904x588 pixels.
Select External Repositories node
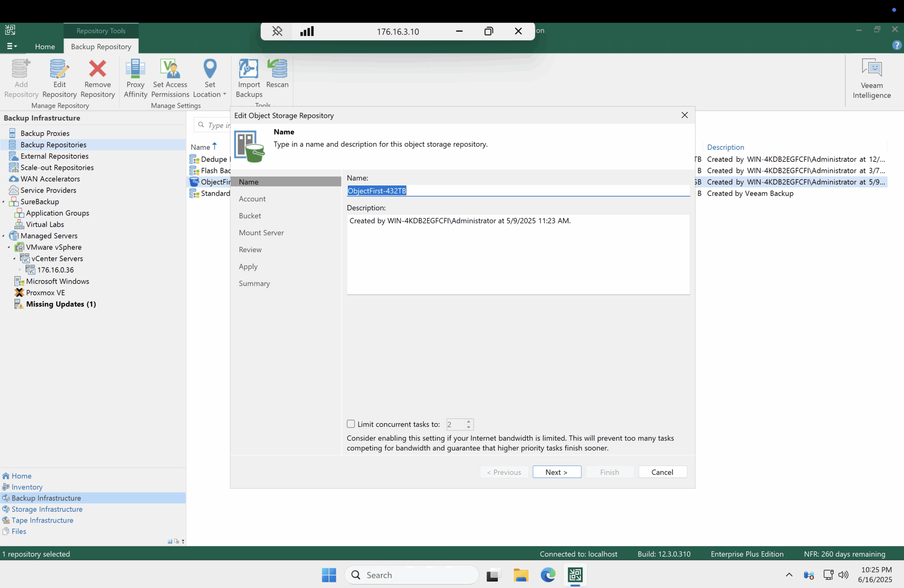click(54, 156)
